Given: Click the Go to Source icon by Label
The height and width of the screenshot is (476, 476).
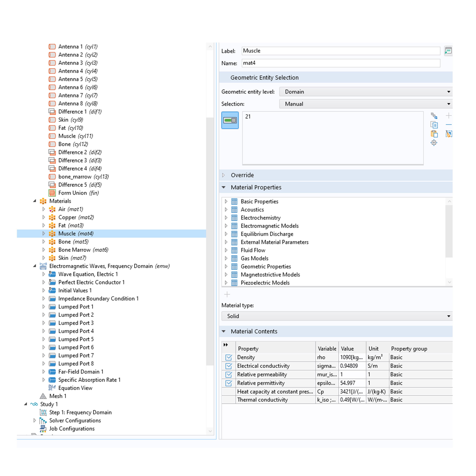Looking at the screenshot, I should [448, 51].
